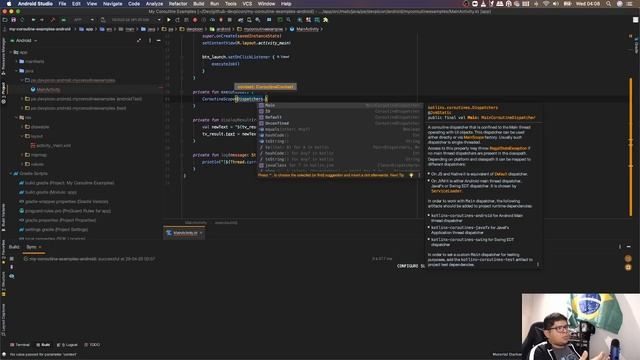Click the Run app play icon
640x360 pixels.
(x=169, y=20)
